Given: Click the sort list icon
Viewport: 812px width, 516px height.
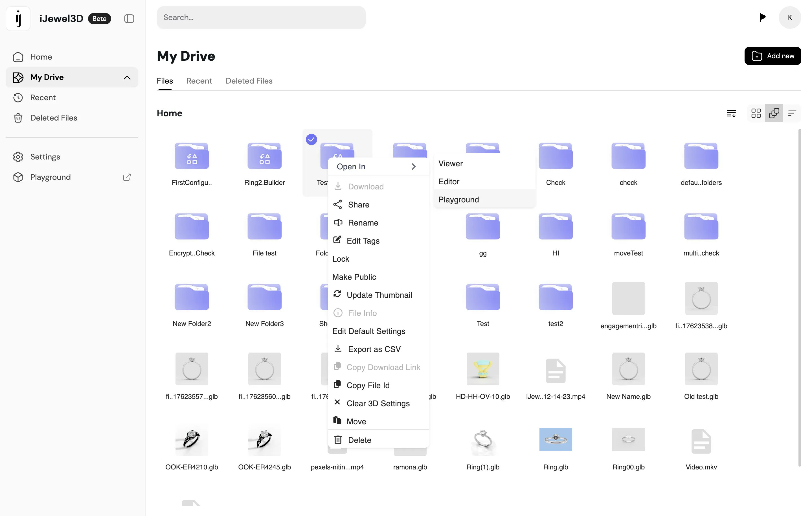Looking at the screenshot, I should [731, 113].
